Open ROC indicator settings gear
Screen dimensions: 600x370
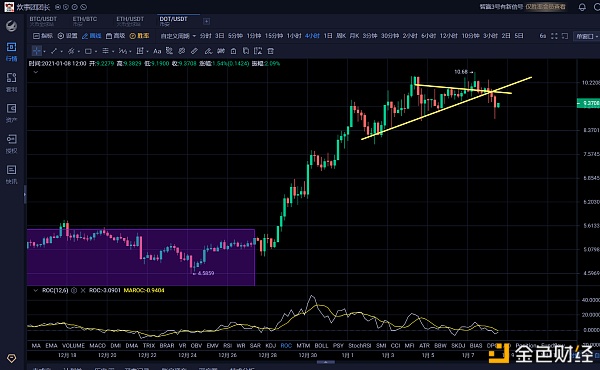(74, 290)
